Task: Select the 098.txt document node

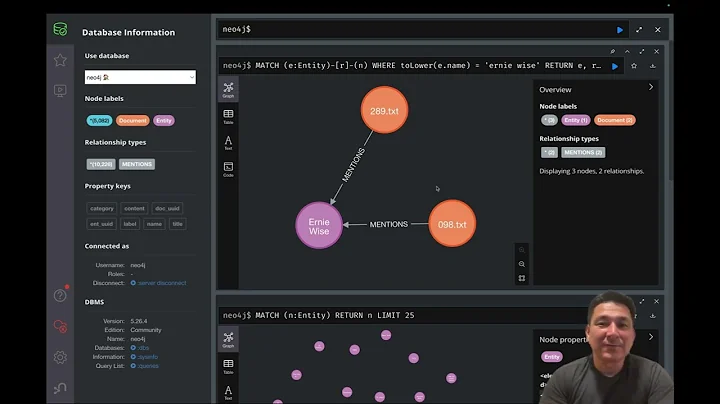Action: pyautogui.click(x=452, y=224)
